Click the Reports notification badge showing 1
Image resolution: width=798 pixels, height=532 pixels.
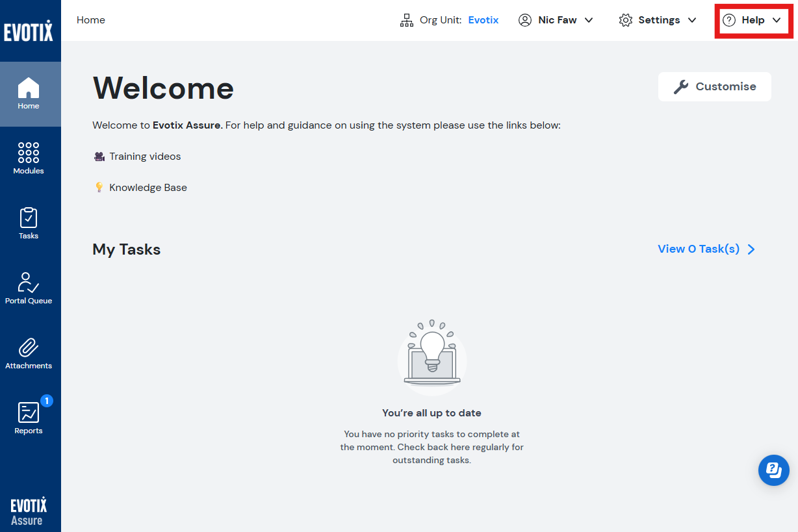[47, 401]
